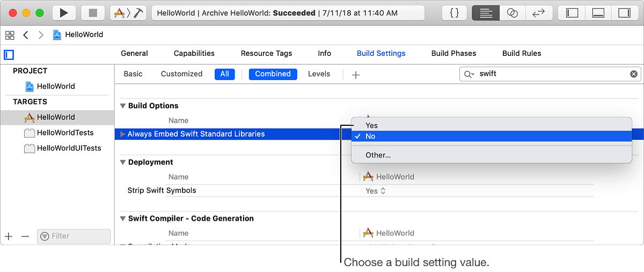The width and height of the screenshot is (644, 272).
Task: Open the code snippets library braces button
Action: [x=454, y=13]
